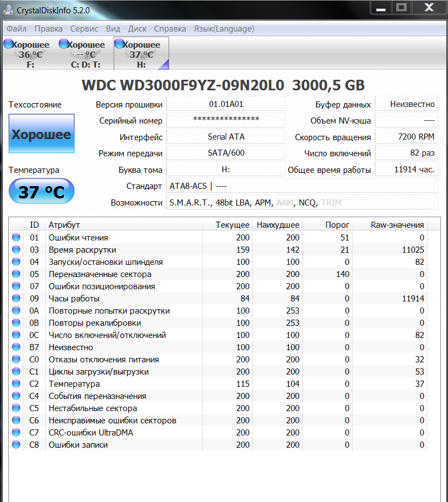This screenshot has width=448, height=502.
Task: Click the 7200 RPM rotation speed field
Action: [406, 137]
